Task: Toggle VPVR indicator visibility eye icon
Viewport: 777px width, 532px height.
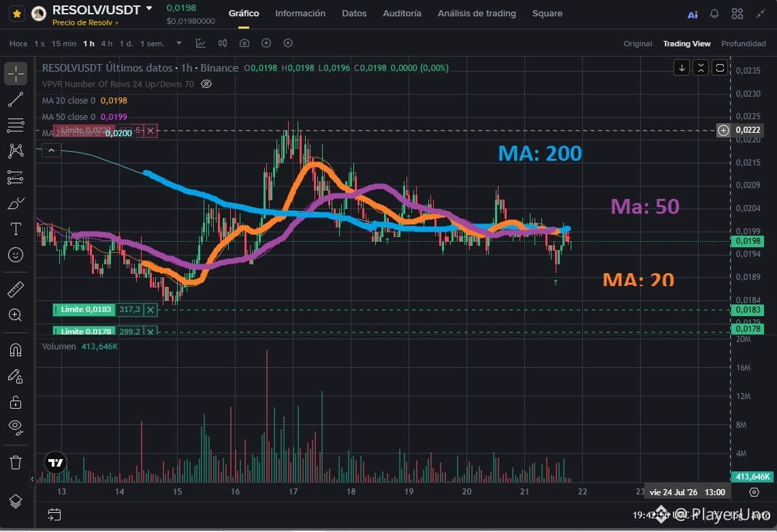Action: (x=206, y=84)
